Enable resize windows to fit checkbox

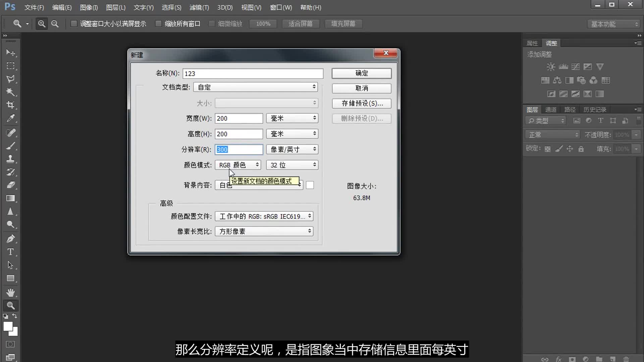pyautogui.click(x=74, y=24)
